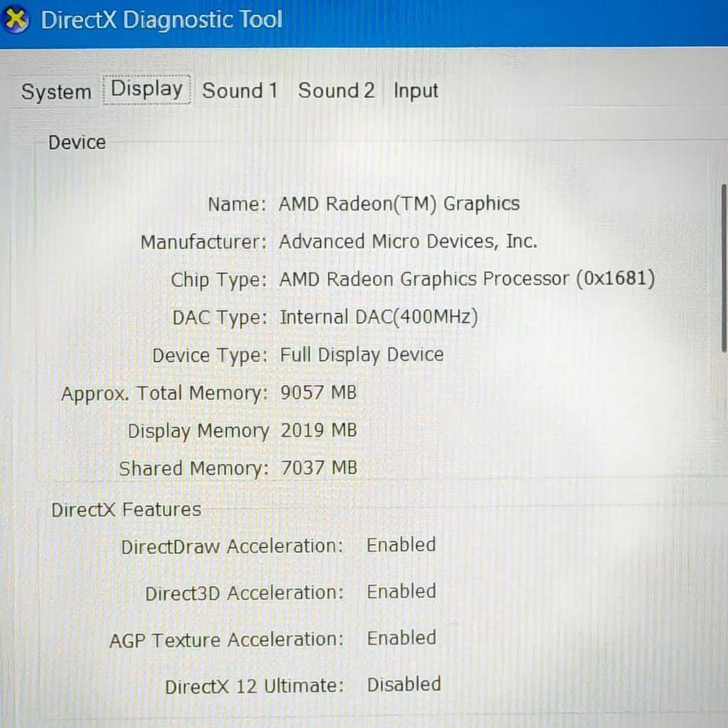Click the 'DirectX Features' group heading
Viewport: 728px width, 728px height.
(x=127, y=510)
